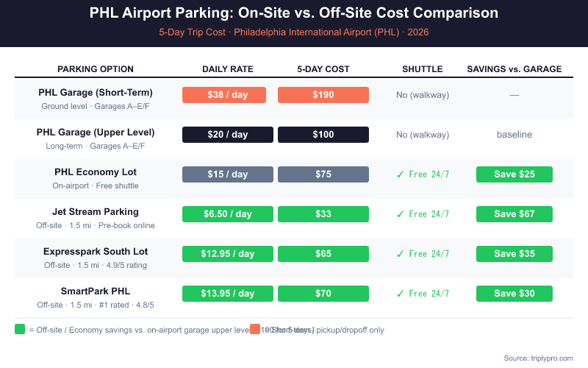Viewport: 588px width, 368px height.
Task: Click the green legend square at bottom left
Action: tap(20, 329)
